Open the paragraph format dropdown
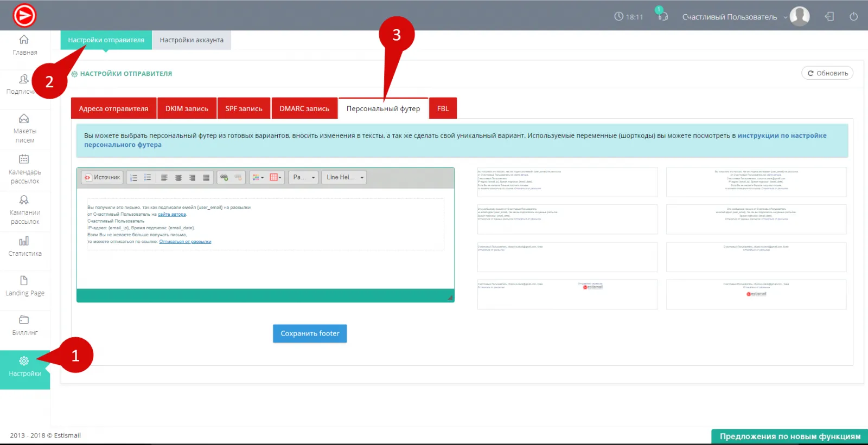This screenshot has width=868, height=445. (x=303, y=178)
